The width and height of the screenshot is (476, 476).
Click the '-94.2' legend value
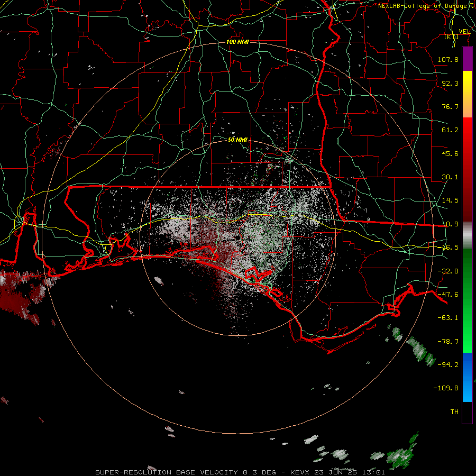[448, 364]
